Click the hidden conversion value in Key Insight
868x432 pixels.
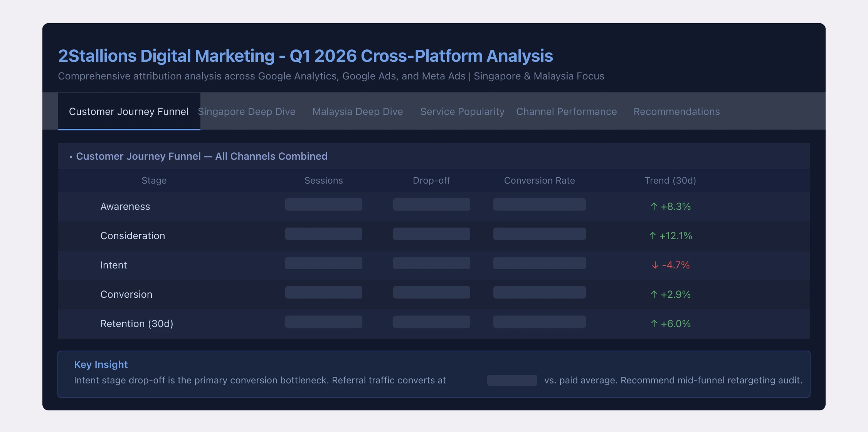coord(511,380)
